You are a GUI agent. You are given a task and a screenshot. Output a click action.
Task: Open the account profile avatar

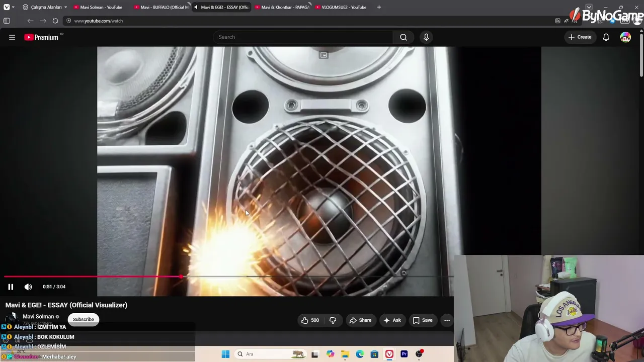tap(625, 37)
